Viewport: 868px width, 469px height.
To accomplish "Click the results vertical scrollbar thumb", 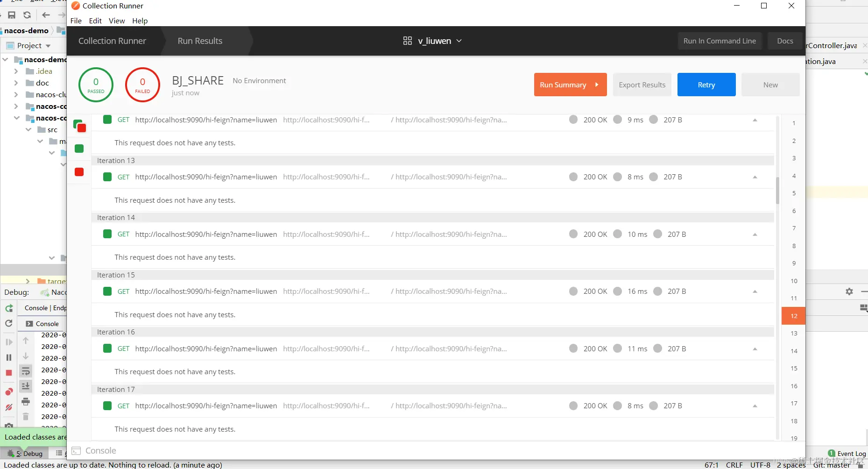I will (777, 190).
